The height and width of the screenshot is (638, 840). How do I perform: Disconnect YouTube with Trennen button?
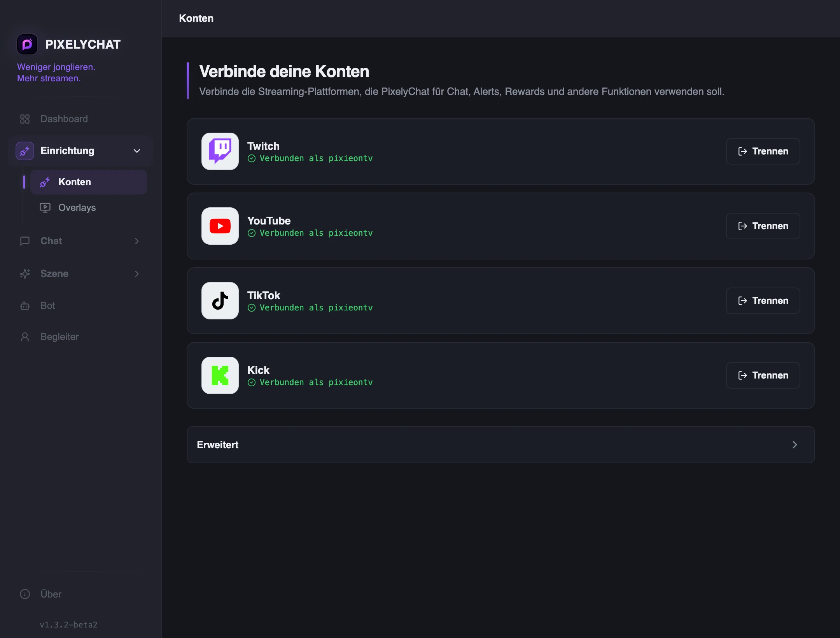coord(763,226)
